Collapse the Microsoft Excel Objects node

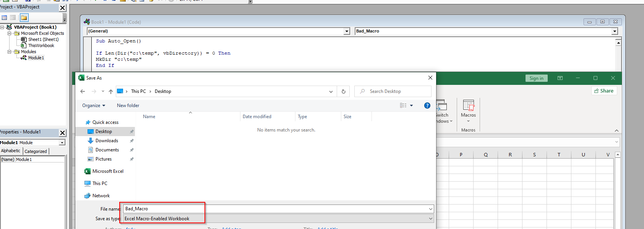tap(10, 33)
